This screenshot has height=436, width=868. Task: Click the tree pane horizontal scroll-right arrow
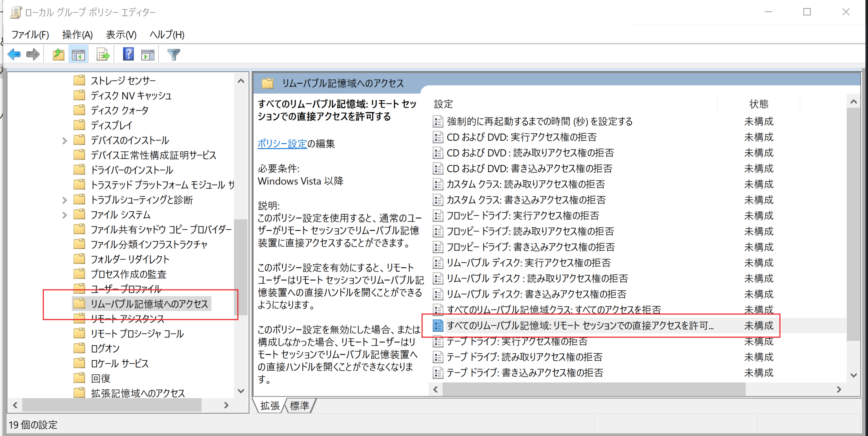pos(226,405)
